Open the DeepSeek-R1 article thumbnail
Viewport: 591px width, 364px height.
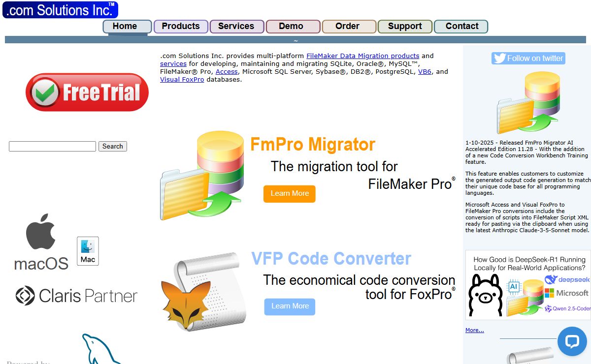pyautogui.click(x=528, y=285)
